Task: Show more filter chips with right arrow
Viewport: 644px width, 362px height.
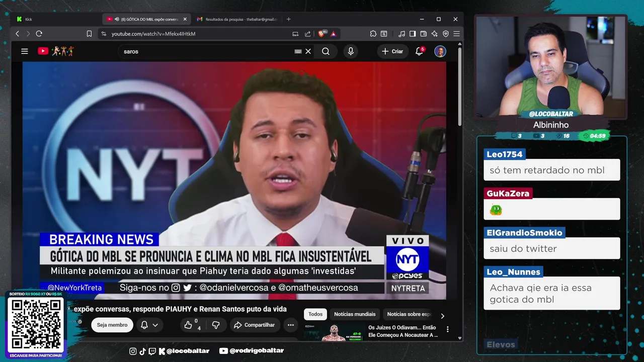Action: 443,316
